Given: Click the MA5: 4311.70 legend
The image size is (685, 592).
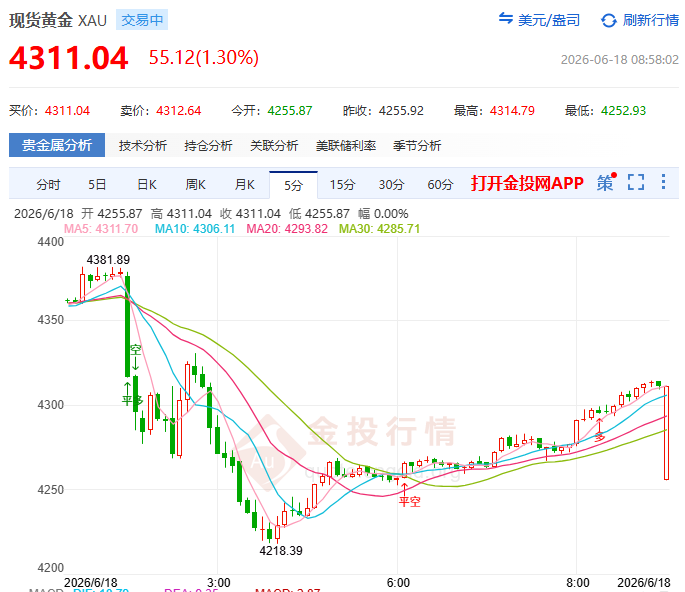Looking at the screenshot, I should (101, 228).
